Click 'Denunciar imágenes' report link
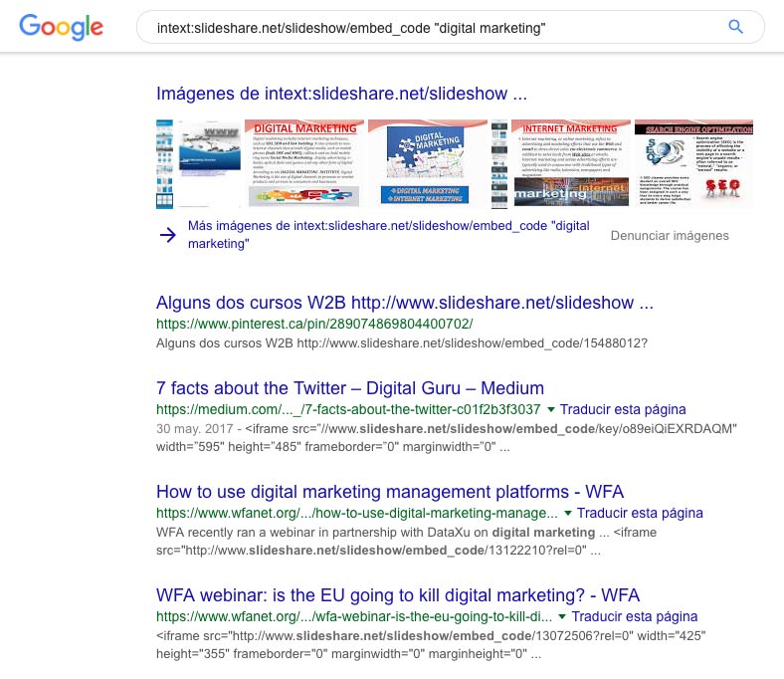Image resolution: width=784 pixels, height=679 pixels. click(x=669, y=236)
